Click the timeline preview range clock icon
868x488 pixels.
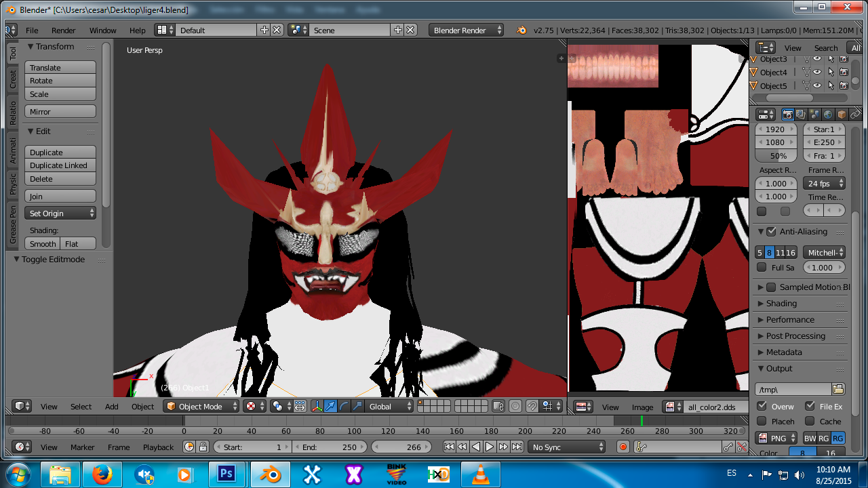[189, 447]
